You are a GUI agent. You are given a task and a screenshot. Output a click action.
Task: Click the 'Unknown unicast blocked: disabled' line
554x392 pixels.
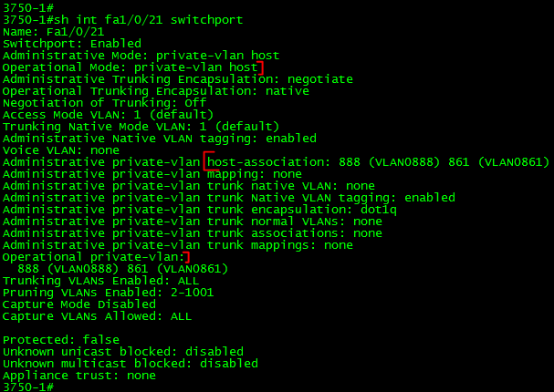point(122,351)
